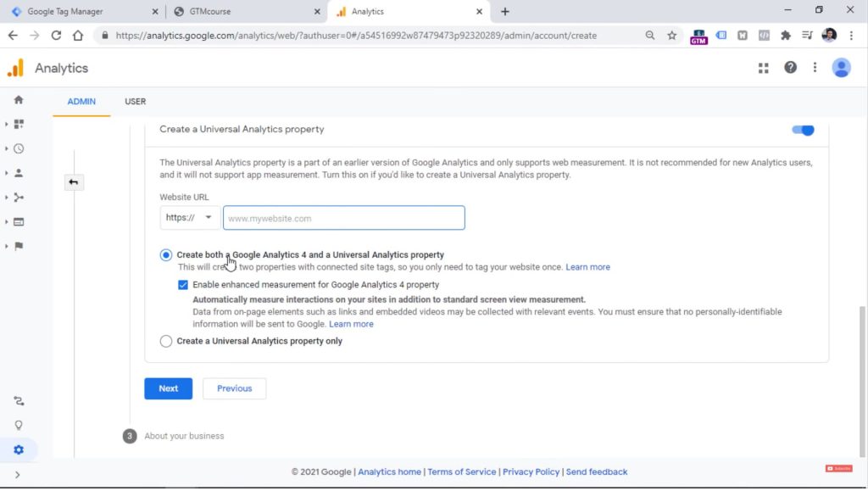Click the browser profile avatar
Image resolution: width=868 pixels, height=502 pixels.
pyautogui.click(x=829, y=36)
